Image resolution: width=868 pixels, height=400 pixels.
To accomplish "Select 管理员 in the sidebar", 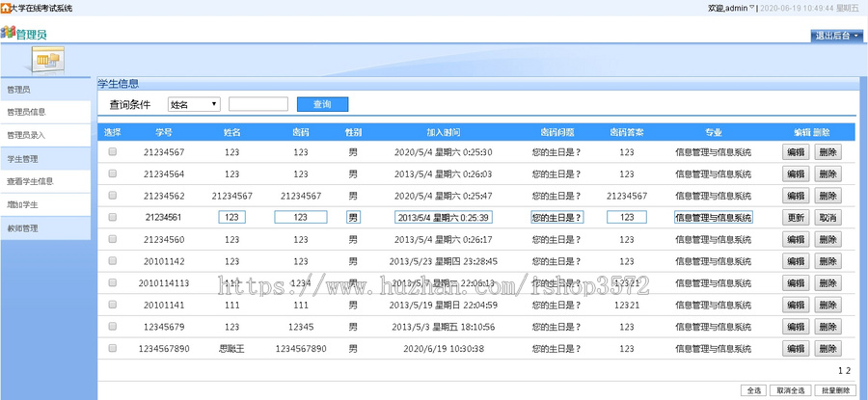I will 45,89.
